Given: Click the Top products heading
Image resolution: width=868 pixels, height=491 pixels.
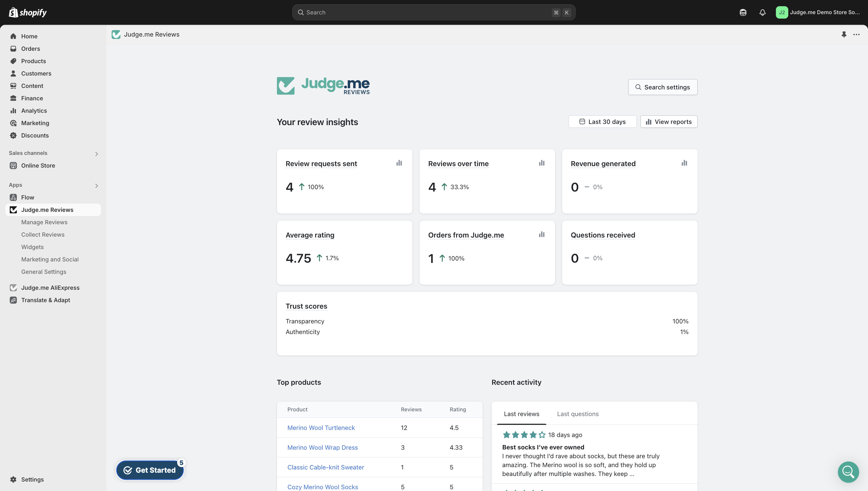Looking at the screenshot, I should click(298, 382).
